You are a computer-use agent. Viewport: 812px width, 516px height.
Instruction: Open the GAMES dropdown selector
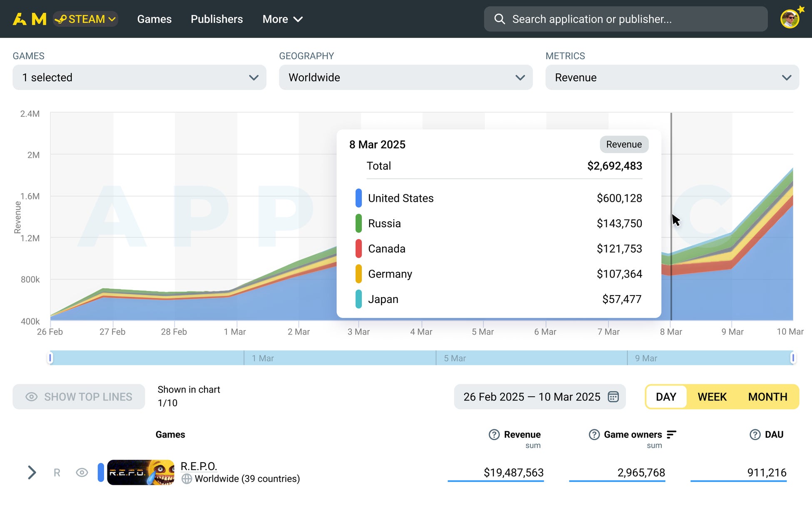click(x=139, y=78)
